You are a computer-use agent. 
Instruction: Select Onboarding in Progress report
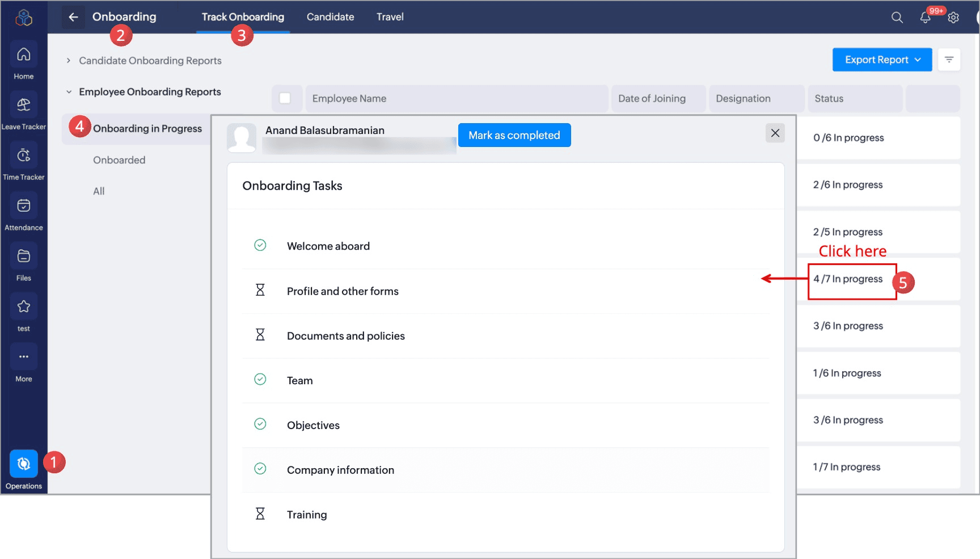(147, 129)
